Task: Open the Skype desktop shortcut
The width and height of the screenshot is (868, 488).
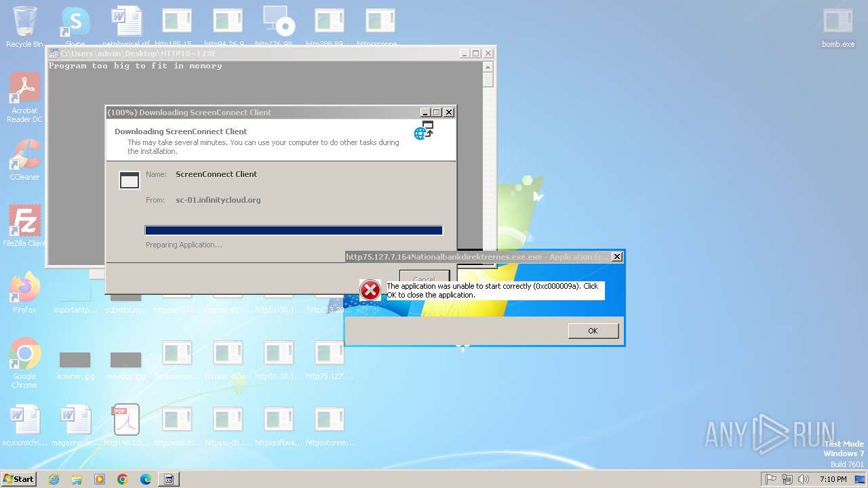Action: pos(75,26)
